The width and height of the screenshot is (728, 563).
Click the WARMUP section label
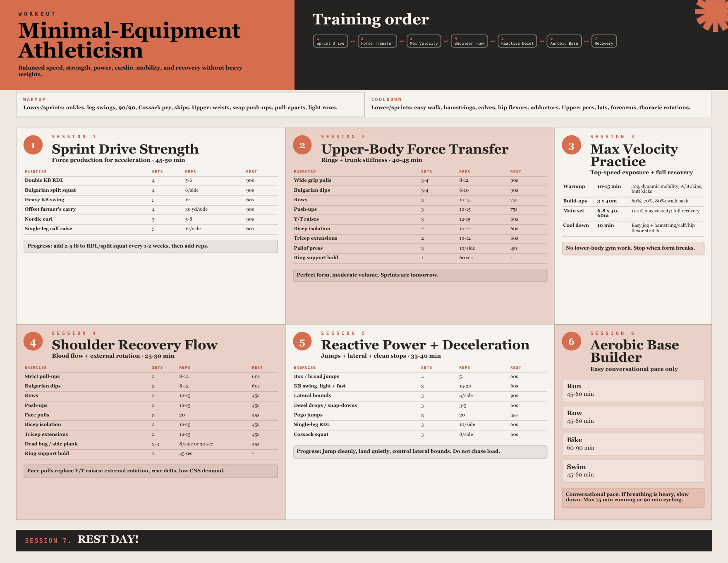tap(34, 99)
